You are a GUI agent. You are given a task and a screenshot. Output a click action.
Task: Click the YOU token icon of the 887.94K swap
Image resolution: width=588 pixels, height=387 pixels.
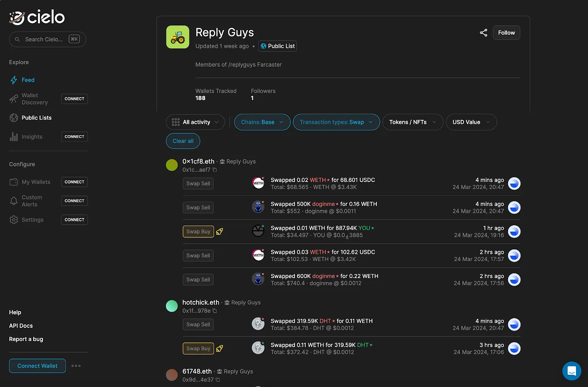pos(258,231)
